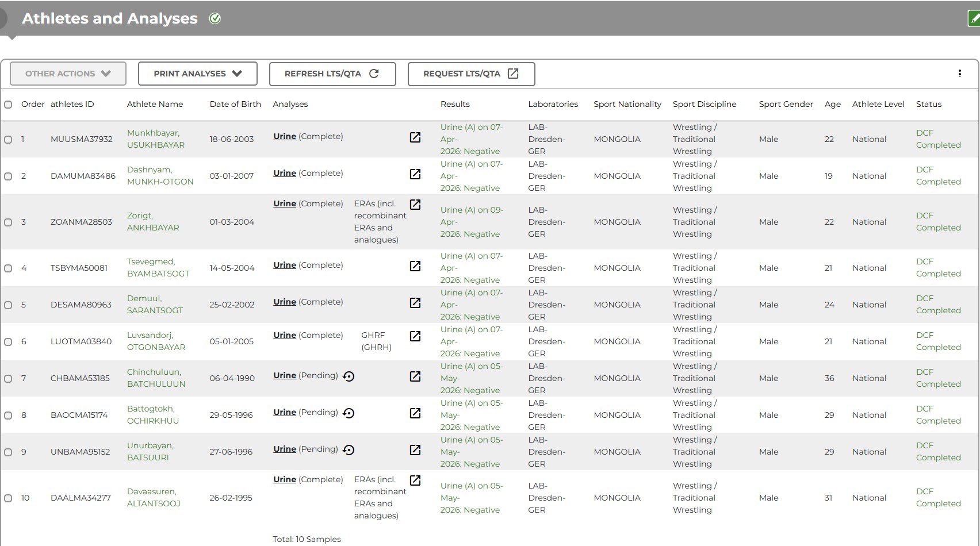Check the box for order 1 Munkhbayar row
Image resolution: width=980 pixels, height=546 pixels.
[8, 140]
